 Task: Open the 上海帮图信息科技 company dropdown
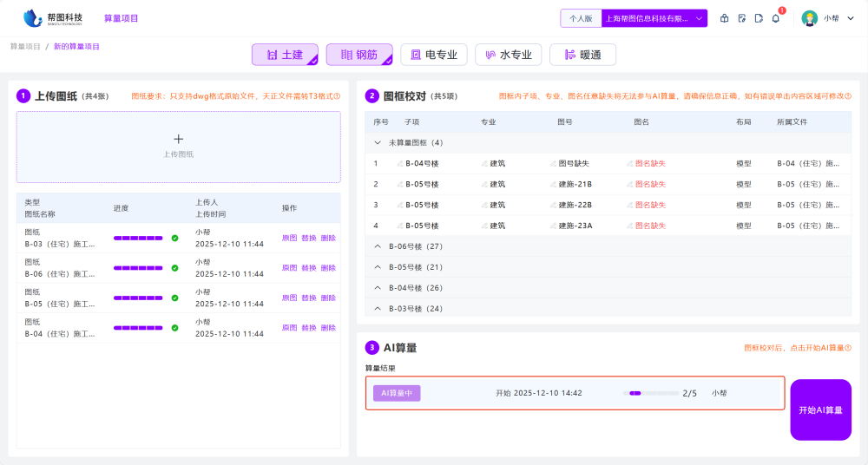[x=654, y=18]
